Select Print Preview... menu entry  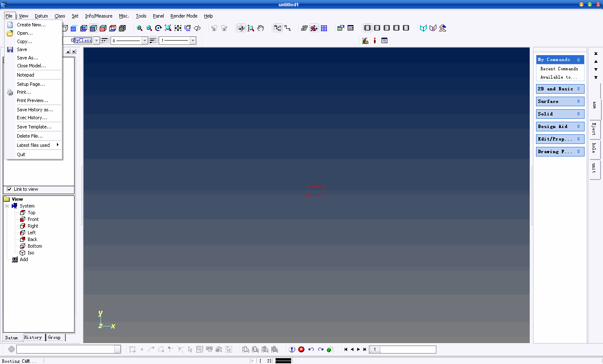(33, 100)
